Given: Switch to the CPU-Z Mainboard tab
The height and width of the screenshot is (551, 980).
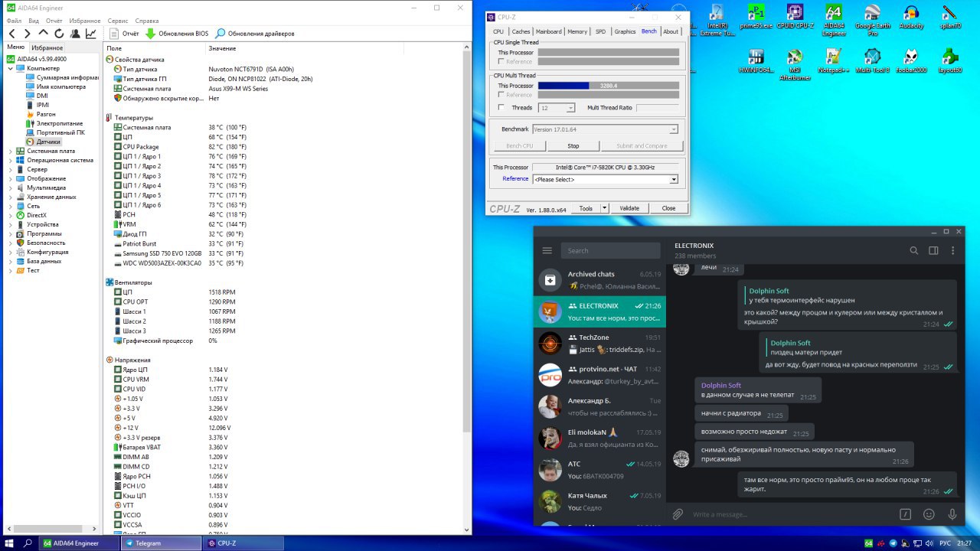Looking at the screenshot, I should [x=548, y=31].
